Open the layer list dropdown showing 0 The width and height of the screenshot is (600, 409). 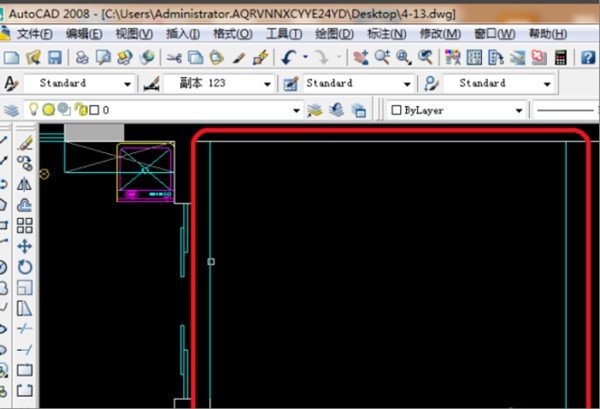[296, 110]
